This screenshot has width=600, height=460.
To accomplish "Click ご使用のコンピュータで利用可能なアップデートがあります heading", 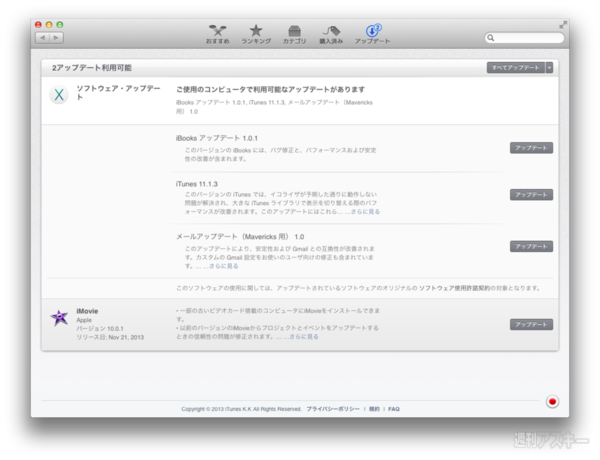I will click(270, 90).
